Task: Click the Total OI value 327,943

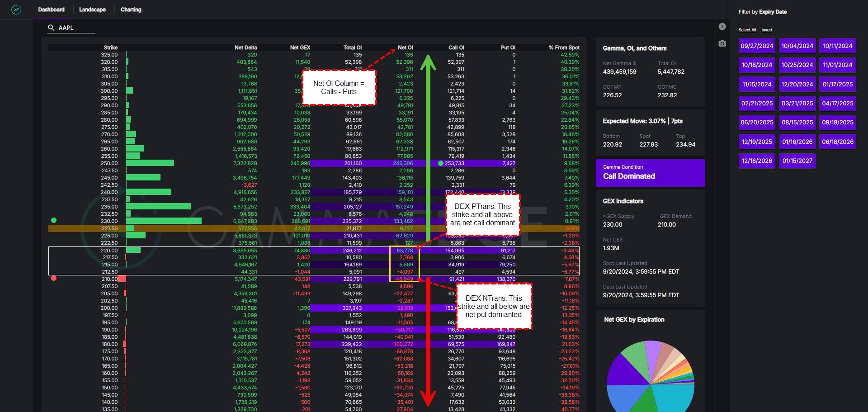Action: click(x=352, y=308)
